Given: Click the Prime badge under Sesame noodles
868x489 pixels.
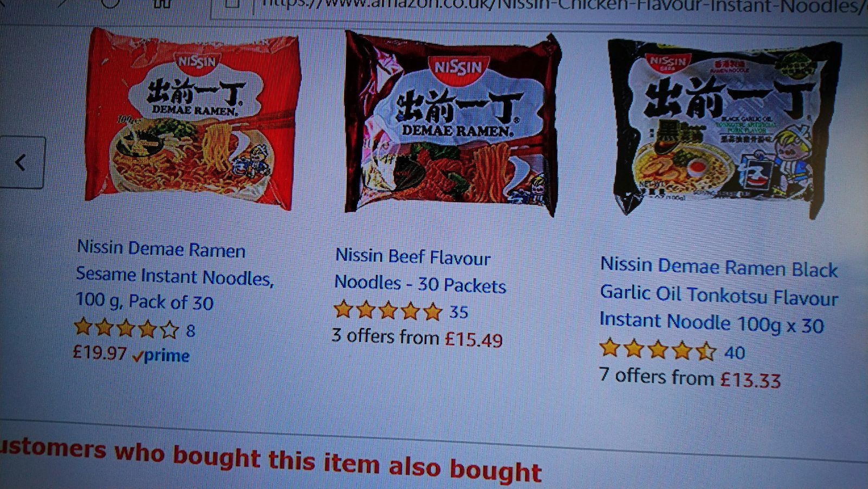Looking at the screenshot, I should (x=161, y=356).
